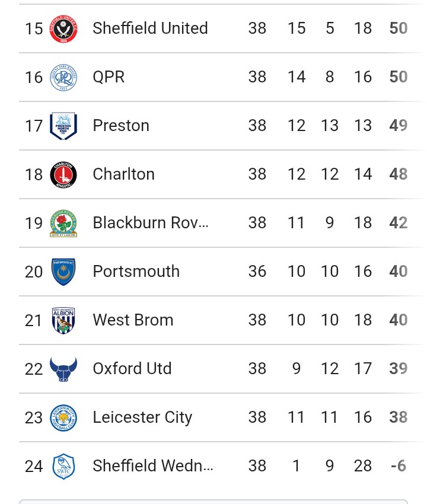Viewport: 427px width, 504px height.
Task: Click the Charlton Athletic badge
Action: 63,174
